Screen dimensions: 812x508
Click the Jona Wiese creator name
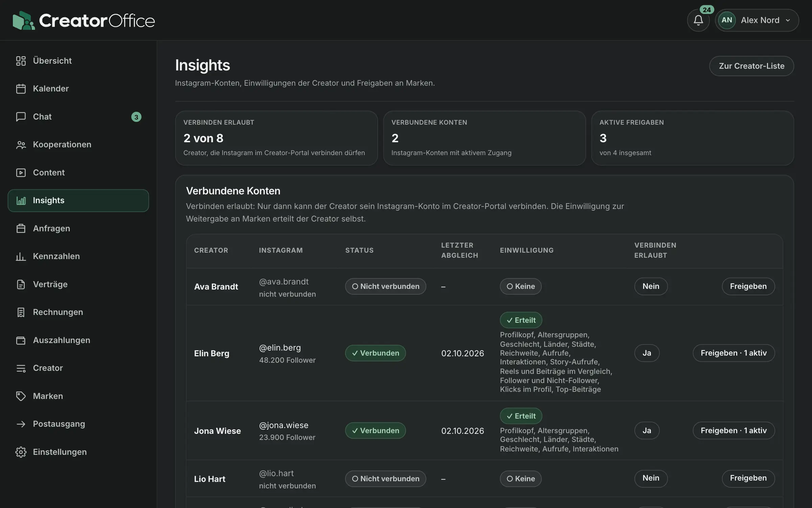(218, 431)
